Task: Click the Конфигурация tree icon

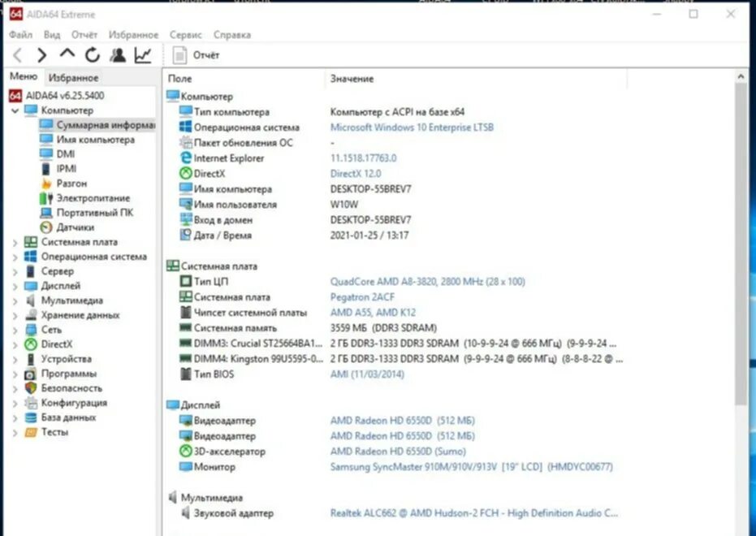Action: (31, 403)
